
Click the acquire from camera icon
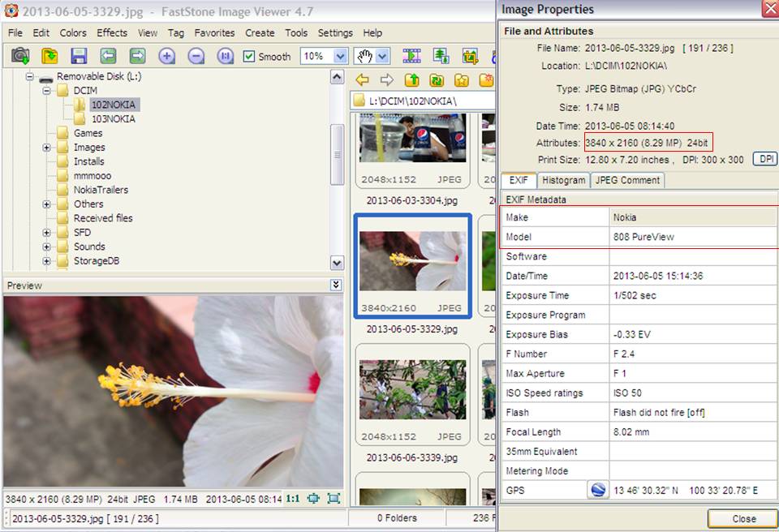tap(20, 56)
